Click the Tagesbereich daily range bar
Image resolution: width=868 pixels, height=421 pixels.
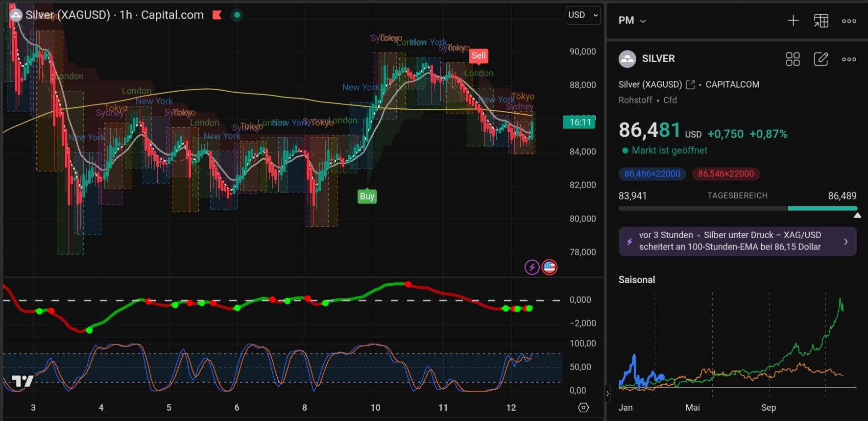click(737, 208)
